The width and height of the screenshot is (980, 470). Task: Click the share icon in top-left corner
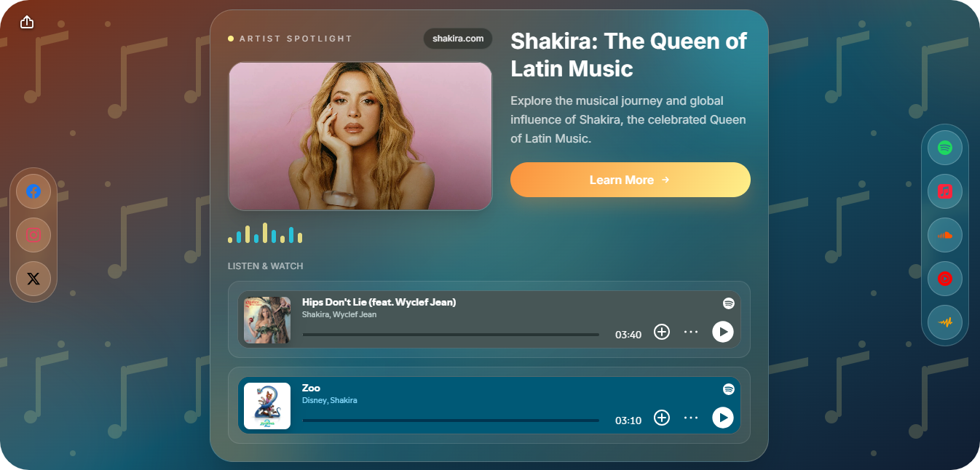[27, 22]
